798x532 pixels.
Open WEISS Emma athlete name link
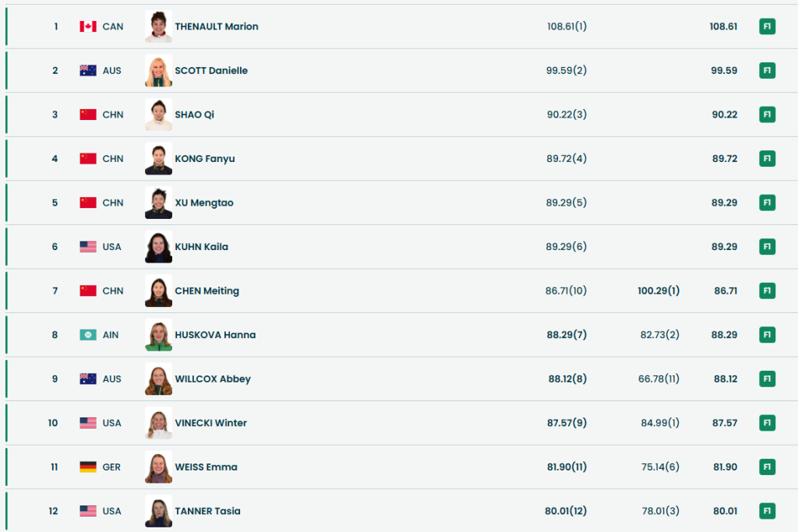pyautogui.click(x=207, y=467)
